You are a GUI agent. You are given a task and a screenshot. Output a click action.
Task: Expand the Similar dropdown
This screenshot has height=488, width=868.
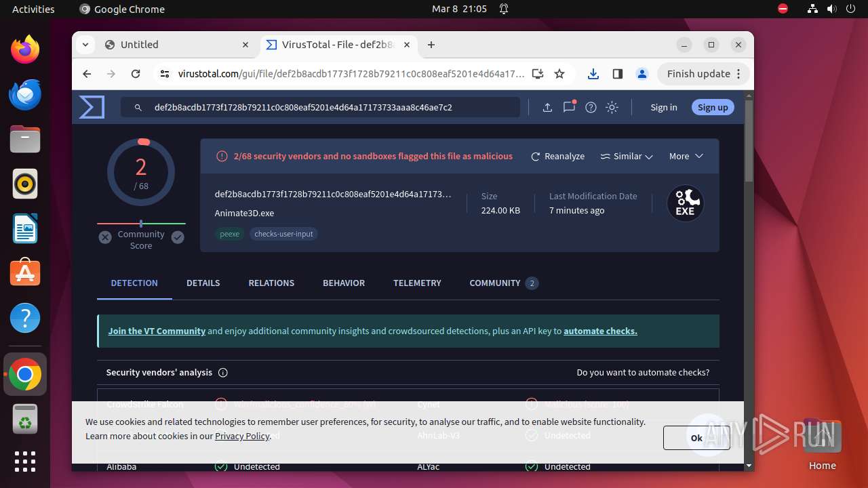(627, 156)
